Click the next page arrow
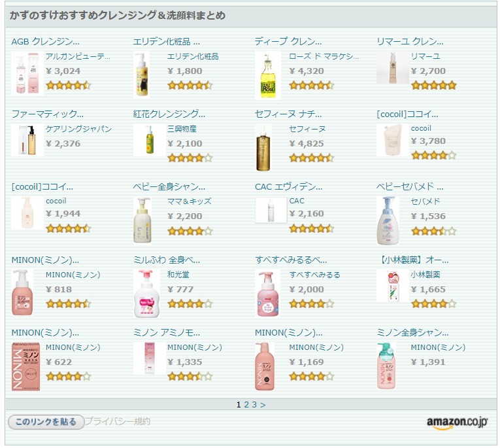500x448 pixels. (263, 405)
